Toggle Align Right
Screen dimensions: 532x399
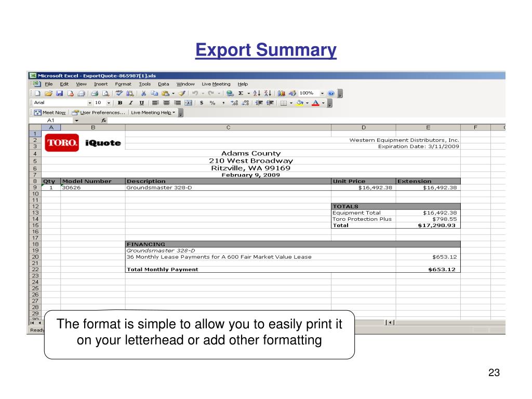(177, 103)
